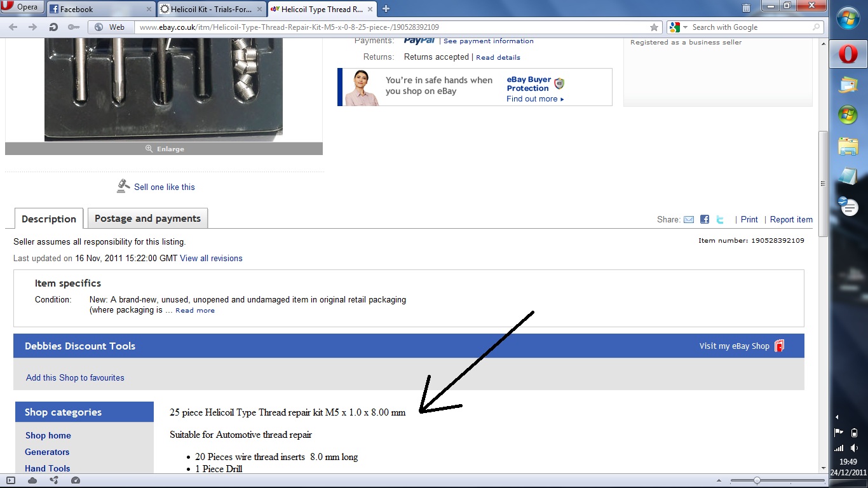The image size is (868, 488).
Task: Click the Report item link
Action: point(791,219)
